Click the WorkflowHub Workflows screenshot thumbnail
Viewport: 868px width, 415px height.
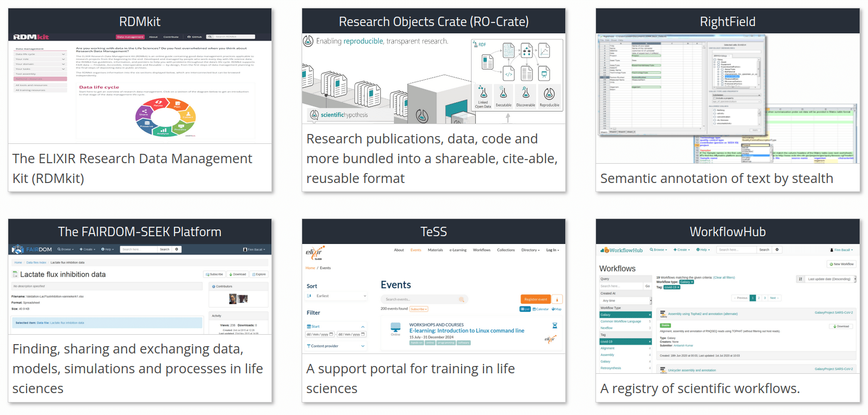click(x=727, y=309)
